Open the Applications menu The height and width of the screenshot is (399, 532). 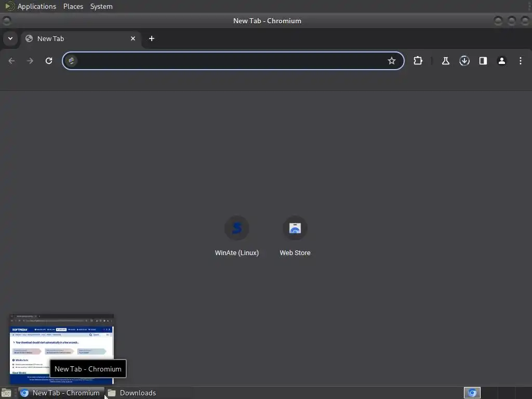click(x=37, y=6)
